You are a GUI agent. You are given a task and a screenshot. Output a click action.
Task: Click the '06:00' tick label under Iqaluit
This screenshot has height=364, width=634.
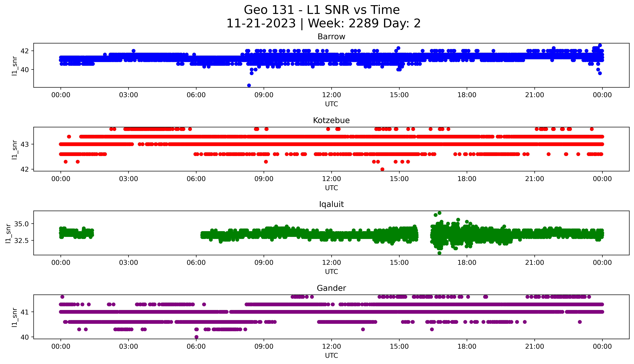pos(196,262)
